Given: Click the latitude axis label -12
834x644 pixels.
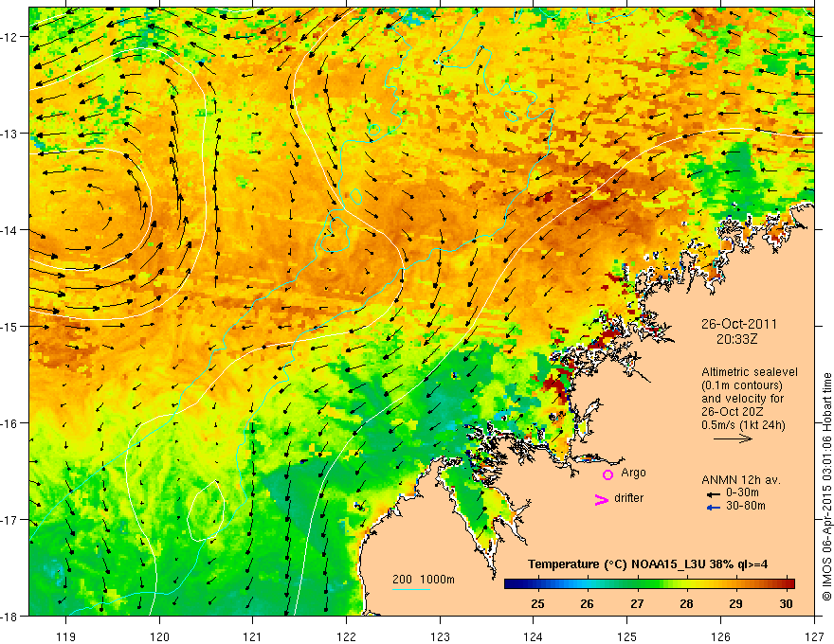Looking at the screenshot, I should (10, 37).
